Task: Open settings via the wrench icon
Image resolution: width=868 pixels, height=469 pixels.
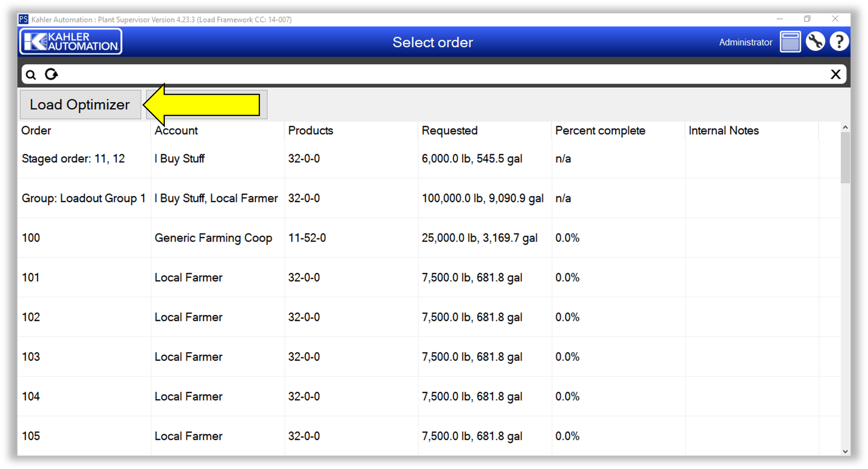Action: [815, 41]
